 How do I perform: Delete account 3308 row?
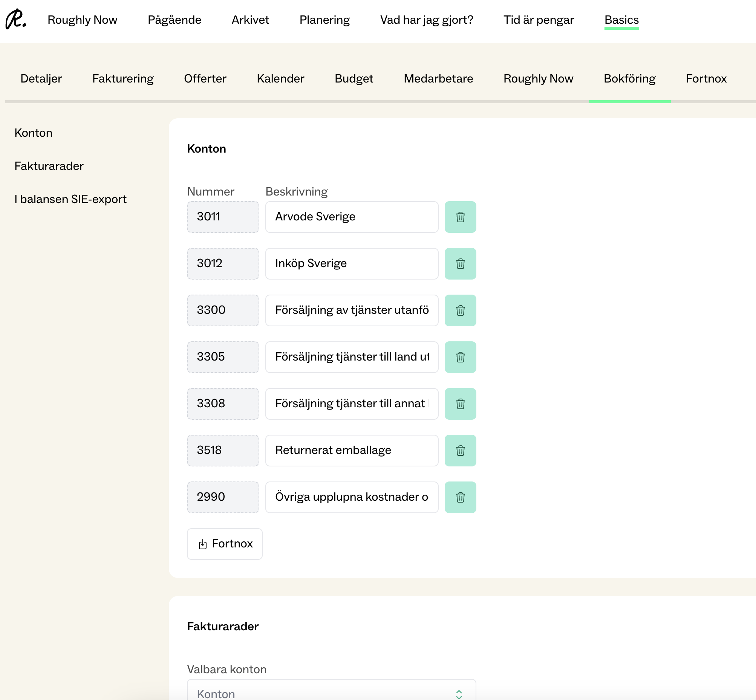[460, 404]
